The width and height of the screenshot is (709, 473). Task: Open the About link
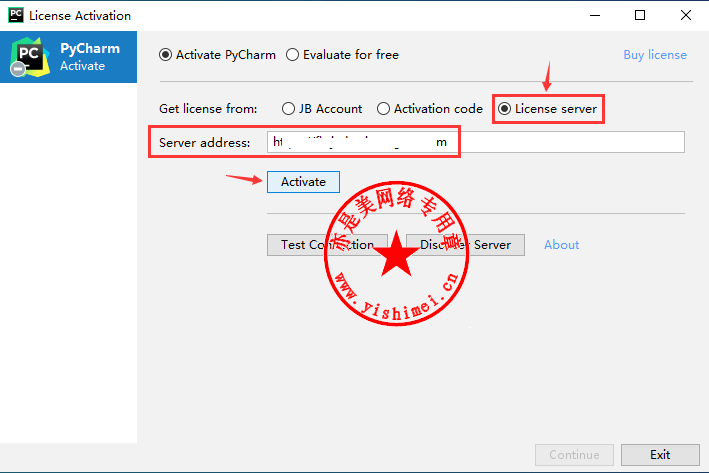tap(561, 245)
